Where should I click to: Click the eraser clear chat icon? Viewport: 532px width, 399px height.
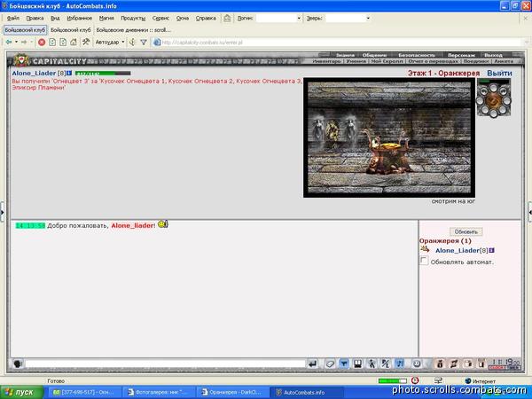330,364
